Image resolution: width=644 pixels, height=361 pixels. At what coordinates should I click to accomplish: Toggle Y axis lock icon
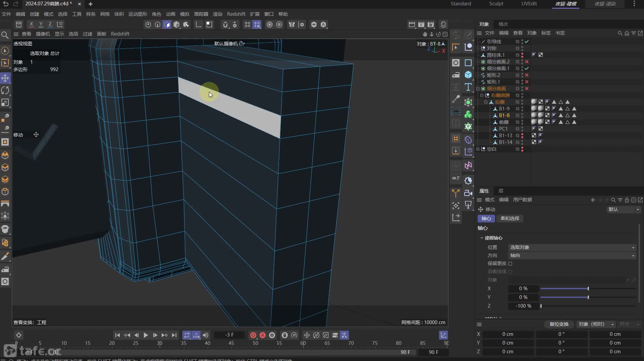click(41, 24)
